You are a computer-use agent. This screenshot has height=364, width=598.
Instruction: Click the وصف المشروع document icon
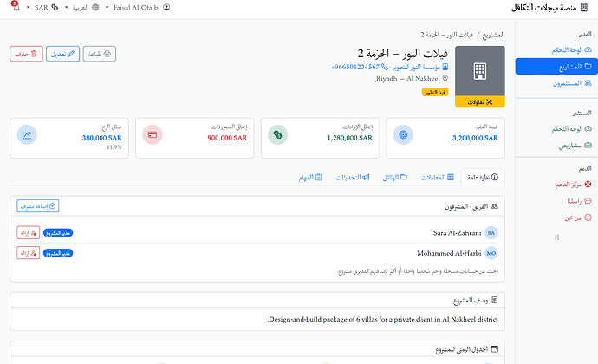pyautogui.click(x=495, y=300)
